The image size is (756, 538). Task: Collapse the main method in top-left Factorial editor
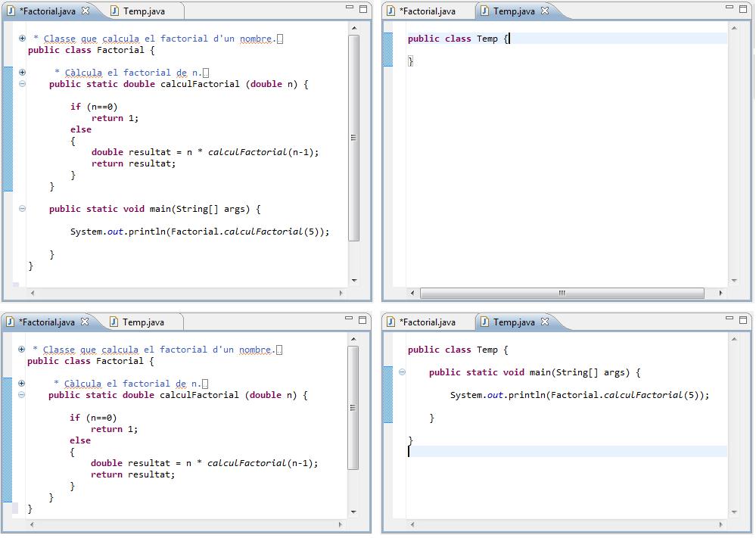click(22, 209)
